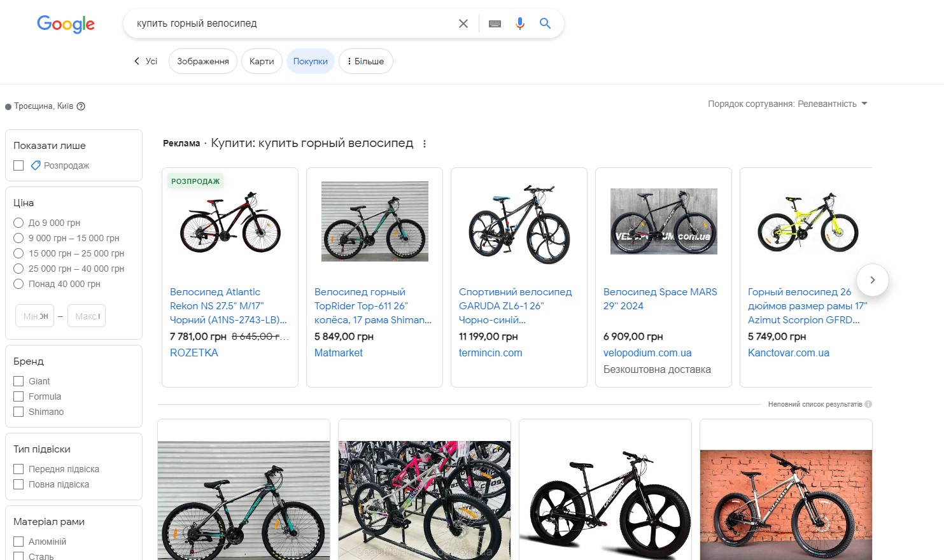Click the Google logo
This screenshot has height=560, width=944.
pyautogui.click(x=66, y=24)
